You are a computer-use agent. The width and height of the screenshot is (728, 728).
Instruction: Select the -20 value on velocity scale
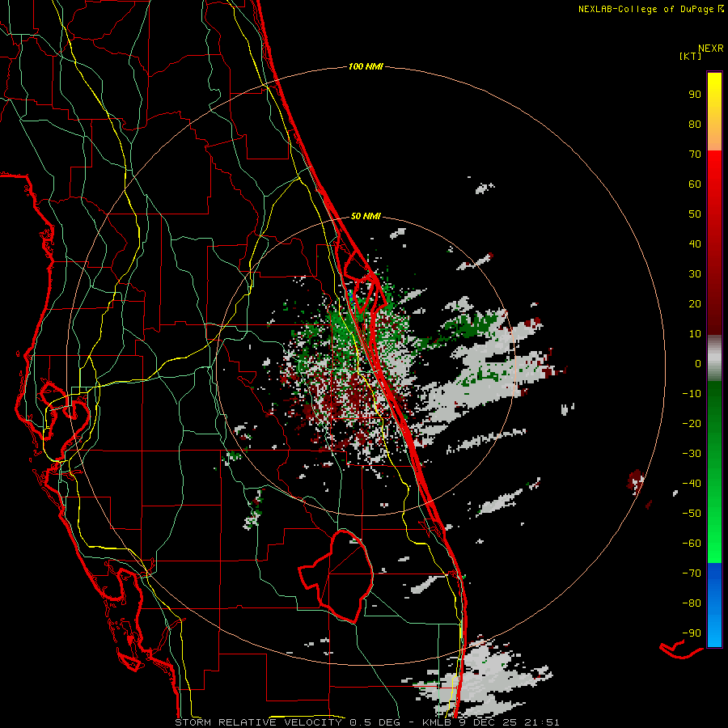click(692, 424)
